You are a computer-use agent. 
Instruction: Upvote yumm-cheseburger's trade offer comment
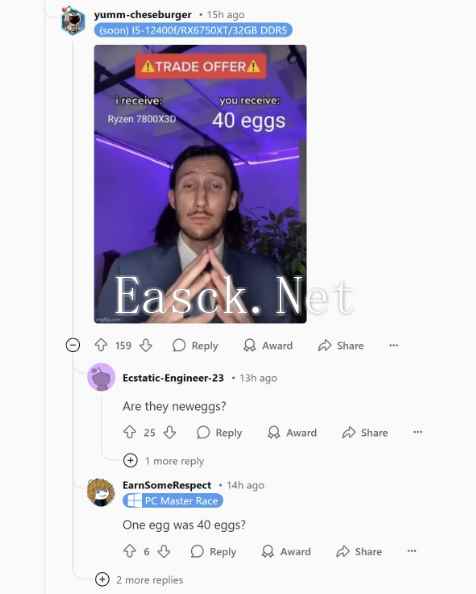click(x=101, y=345)
